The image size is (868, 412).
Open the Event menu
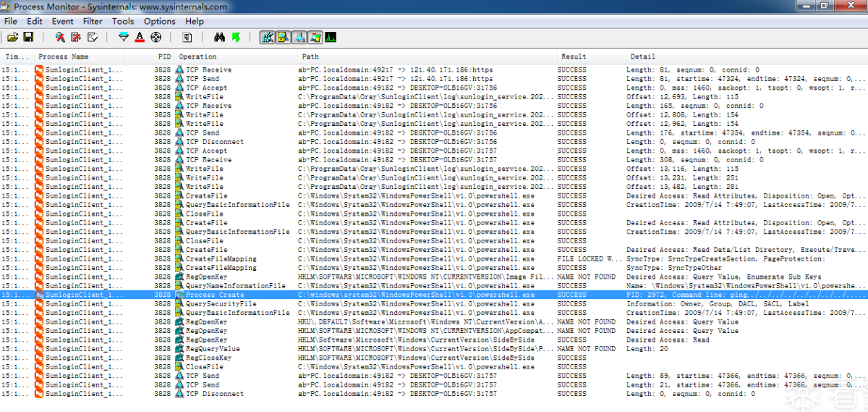(63, 21)
